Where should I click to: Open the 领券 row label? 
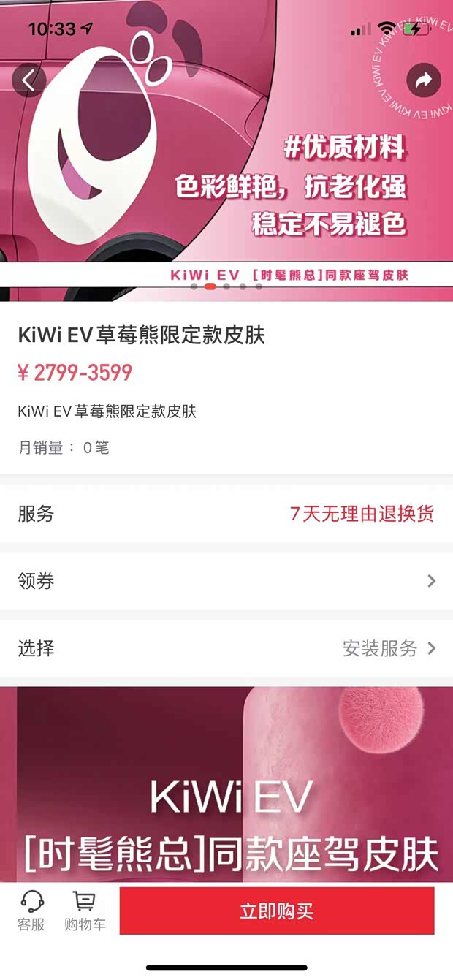[36, 581]
